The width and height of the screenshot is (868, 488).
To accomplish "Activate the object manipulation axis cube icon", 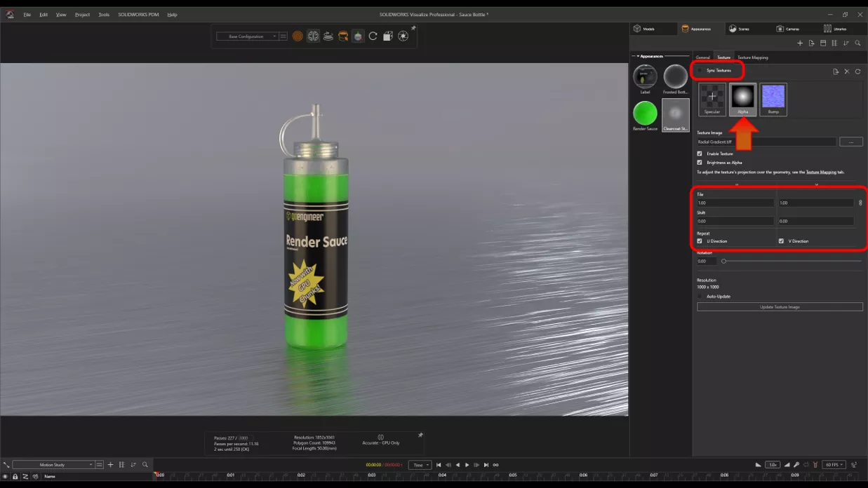I will coord(358,36).
